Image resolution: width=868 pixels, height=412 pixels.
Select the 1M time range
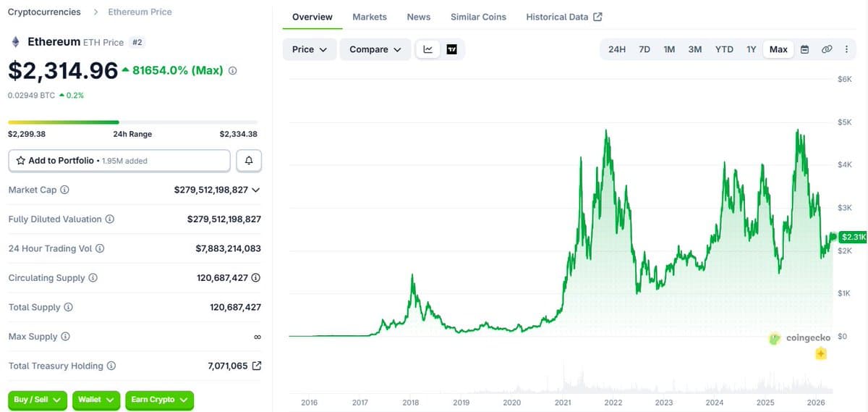coord(669,49)
